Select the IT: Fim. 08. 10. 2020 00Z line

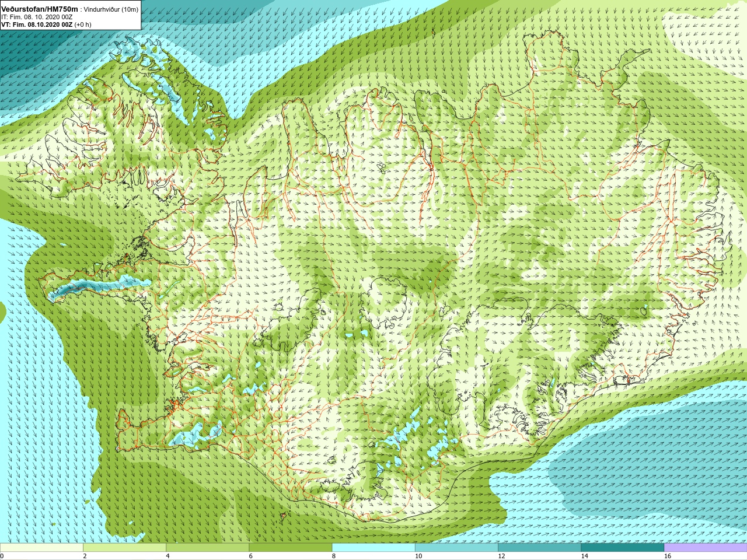(x=37, y=17)
